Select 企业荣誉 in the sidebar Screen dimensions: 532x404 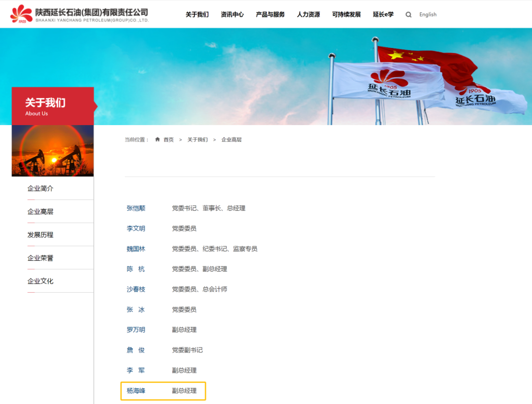[x=40, y=258]
